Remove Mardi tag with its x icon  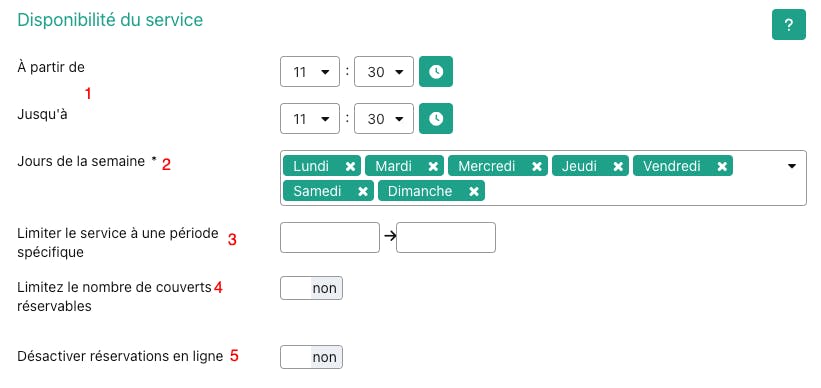(x=433, y=167)
